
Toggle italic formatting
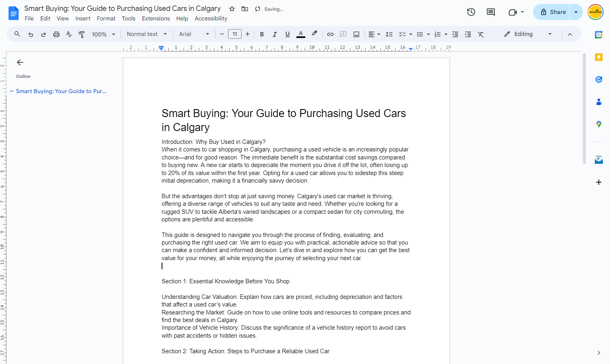275,34
